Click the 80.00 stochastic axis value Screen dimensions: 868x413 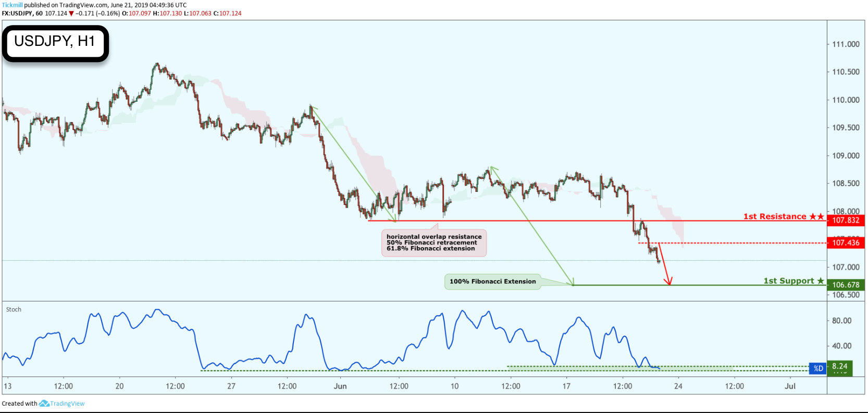point(841,321)
